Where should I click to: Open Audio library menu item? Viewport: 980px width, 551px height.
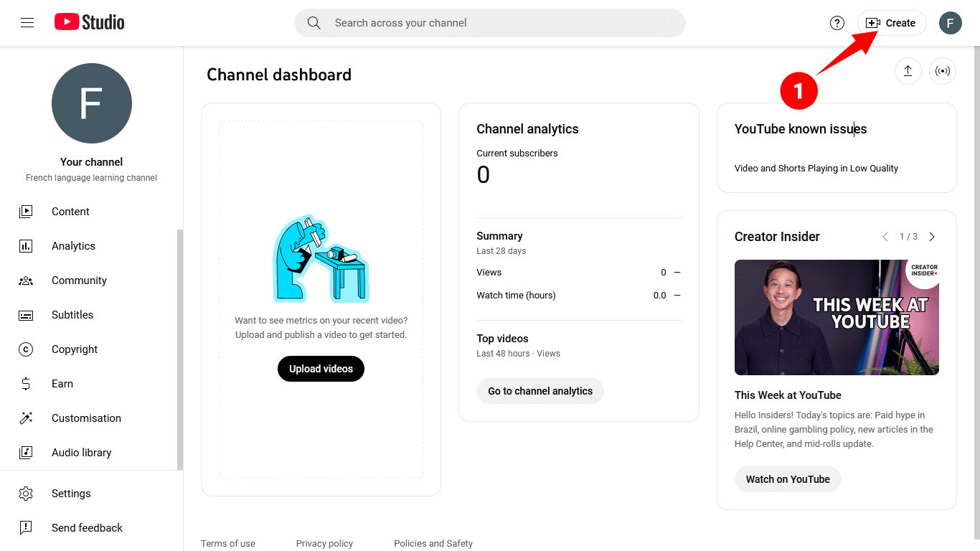[81, 453]
